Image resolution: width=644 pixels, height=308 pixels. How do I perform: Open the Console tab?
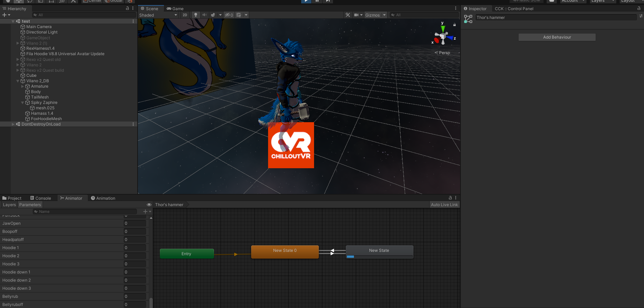[x=41, y=198]
